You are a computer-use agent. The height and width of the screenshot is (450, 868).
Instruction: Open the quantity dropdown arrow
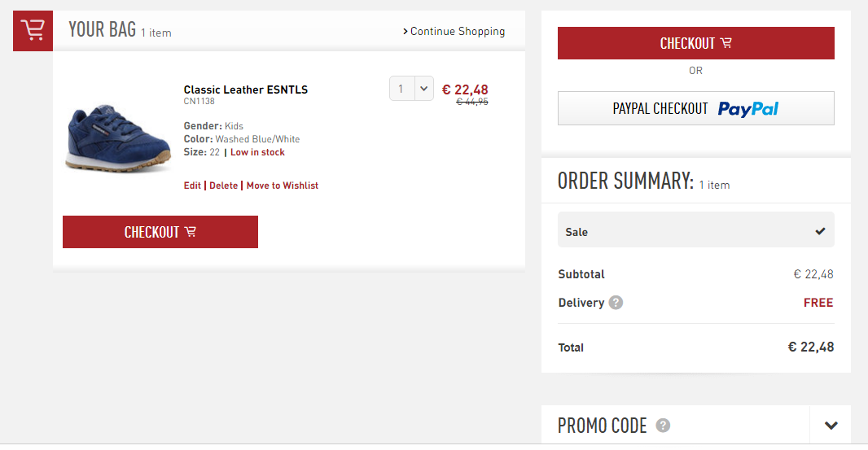(423, 89)
